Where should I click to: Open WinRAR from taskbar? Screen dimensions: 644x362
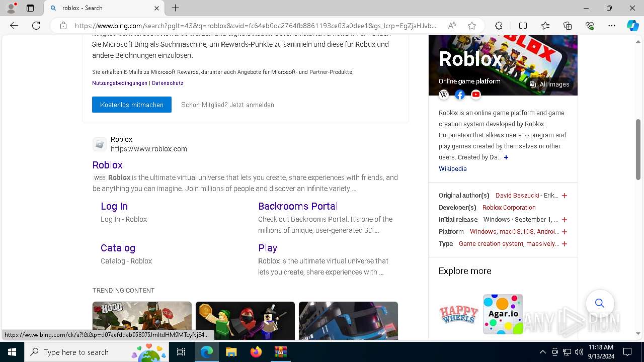[280, 352]
